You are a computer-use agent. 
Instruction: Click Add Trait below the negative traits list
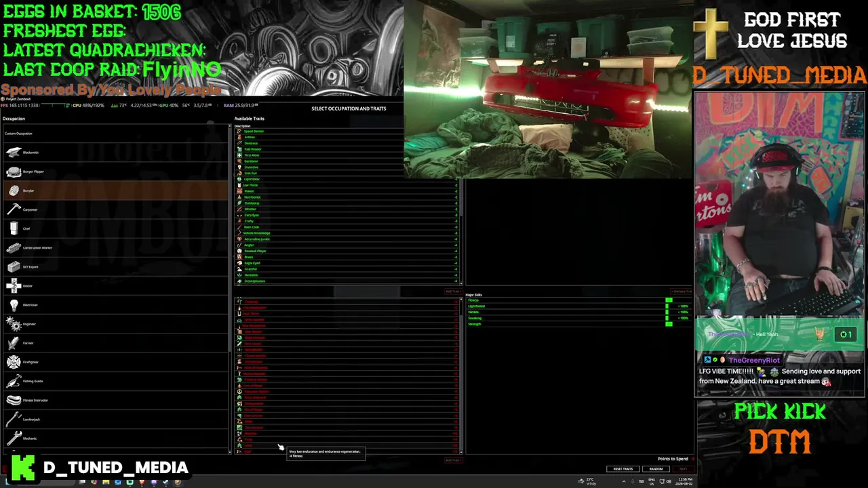coord(452,460)
